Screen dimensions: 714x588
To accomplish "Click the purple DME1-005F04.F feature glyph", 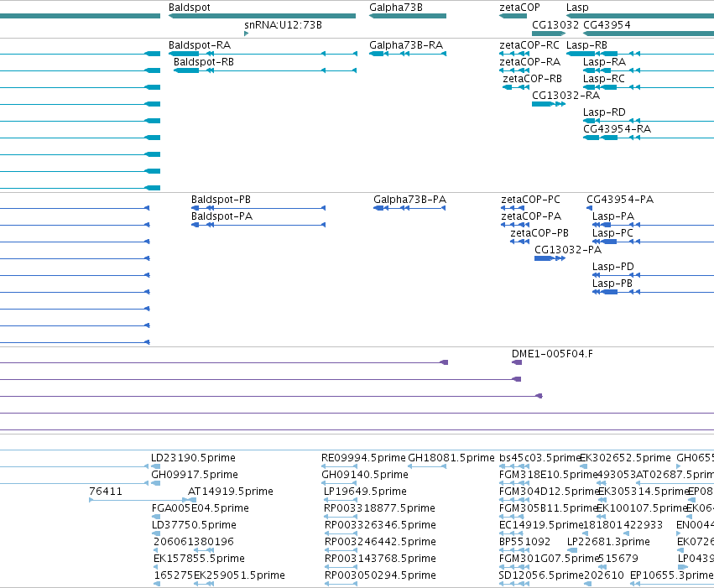I will pos(517,362).
